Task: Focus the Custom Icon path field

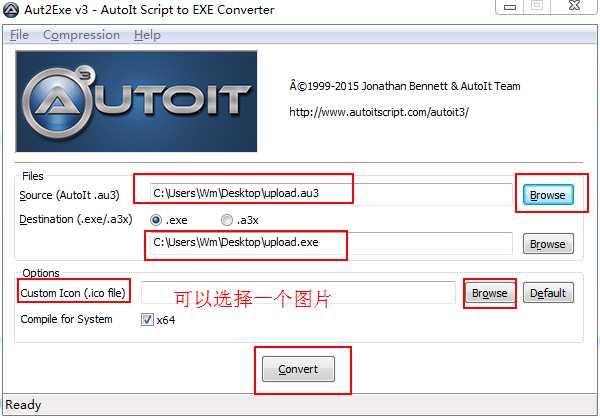Action: tap(298, 293)
